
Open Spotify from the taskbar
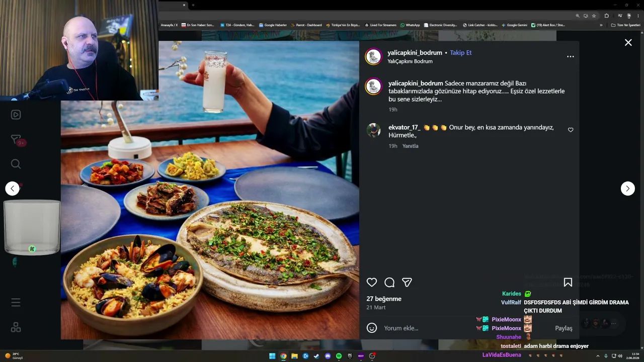(339, 356)
